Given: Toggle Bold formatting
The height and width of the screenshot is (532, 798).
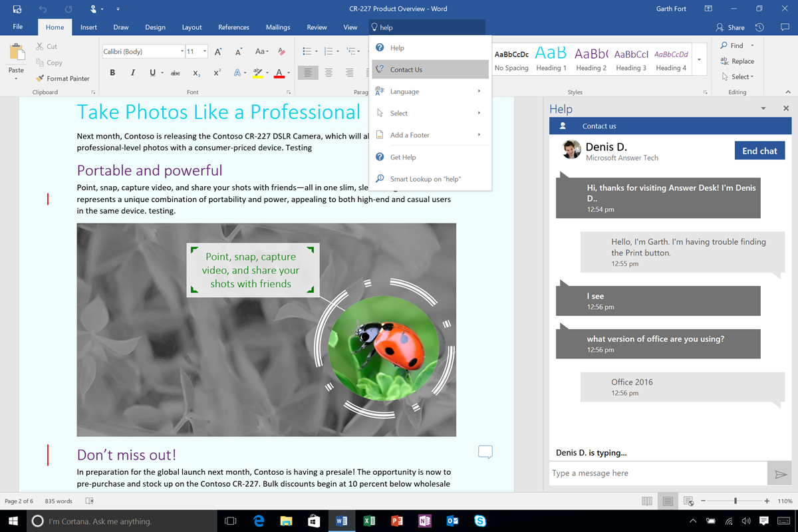Looking at the screenshot, I should (112, 72).
